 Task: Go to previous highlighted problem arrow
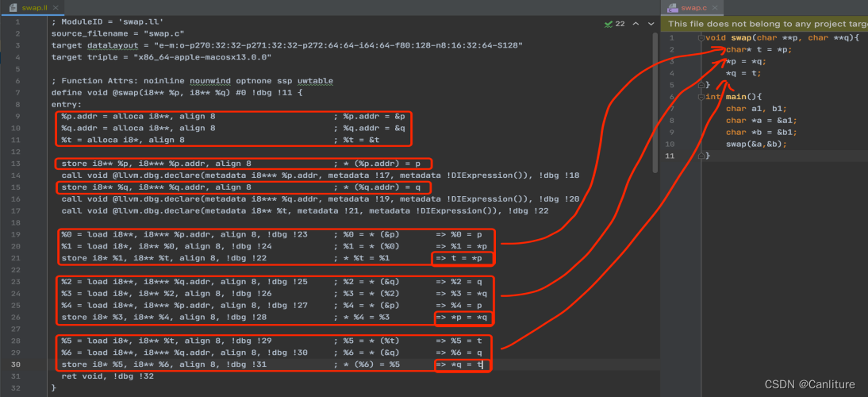click(636, 24)
